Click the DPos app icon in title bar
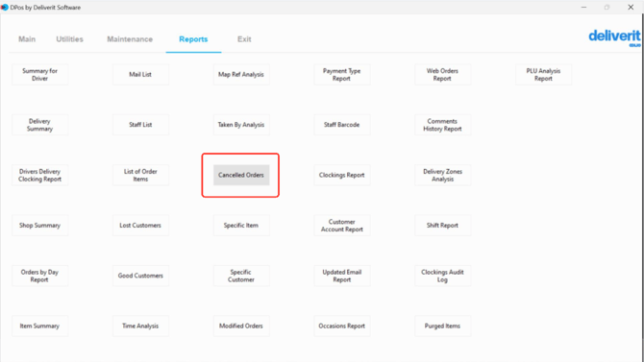The width and height of the screenshot is (644, 362). pyautogui.click(x=5, y=8)
